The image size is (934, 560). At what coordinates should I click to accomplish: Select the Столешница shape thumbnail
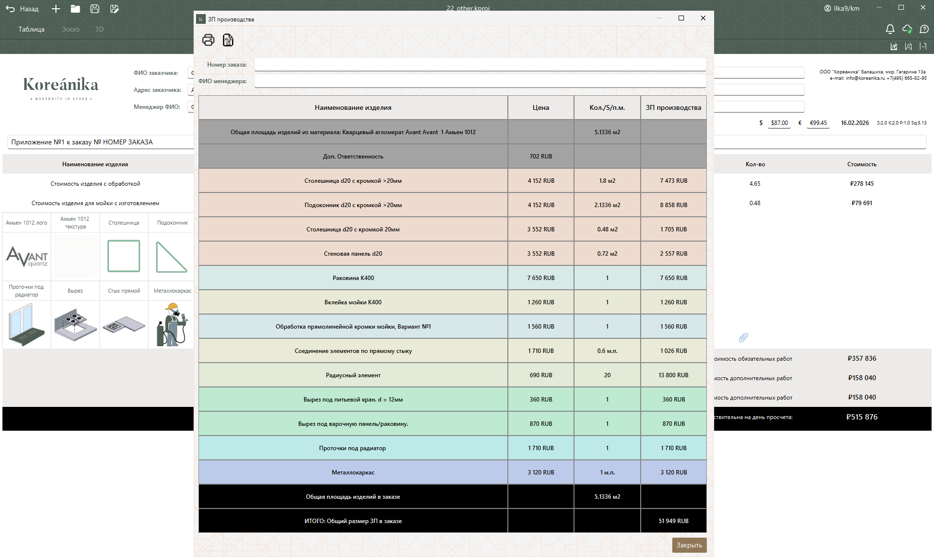pyautogui.click(x=124, y=256)
